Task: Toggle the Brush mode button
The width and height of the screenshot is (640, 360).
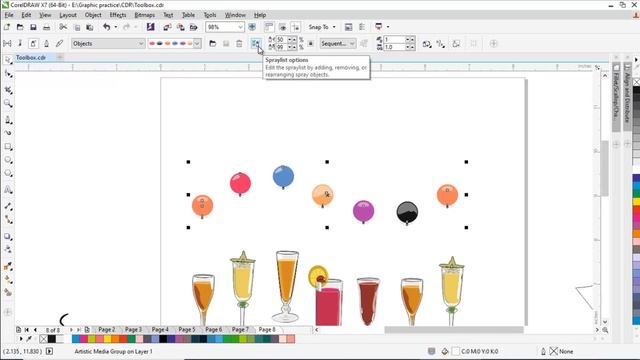Action: [x=20, y=43]
